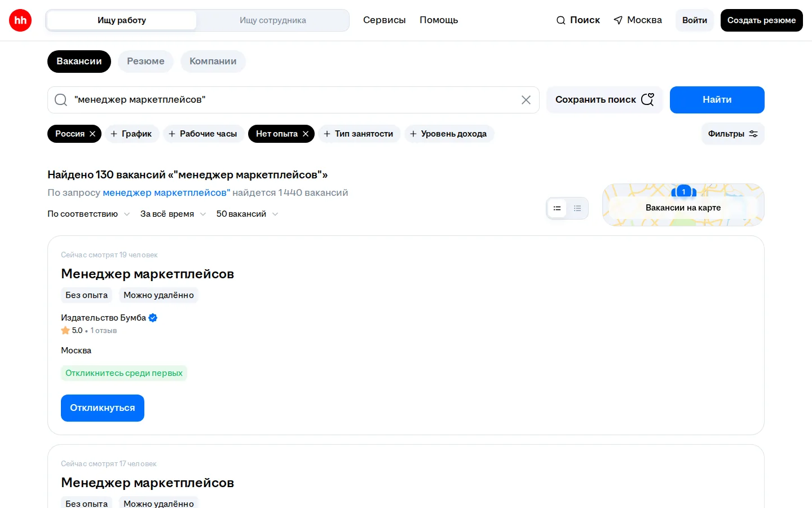
Task: Remove the Россия filter chip X
Action: click(x=92, y=134)
